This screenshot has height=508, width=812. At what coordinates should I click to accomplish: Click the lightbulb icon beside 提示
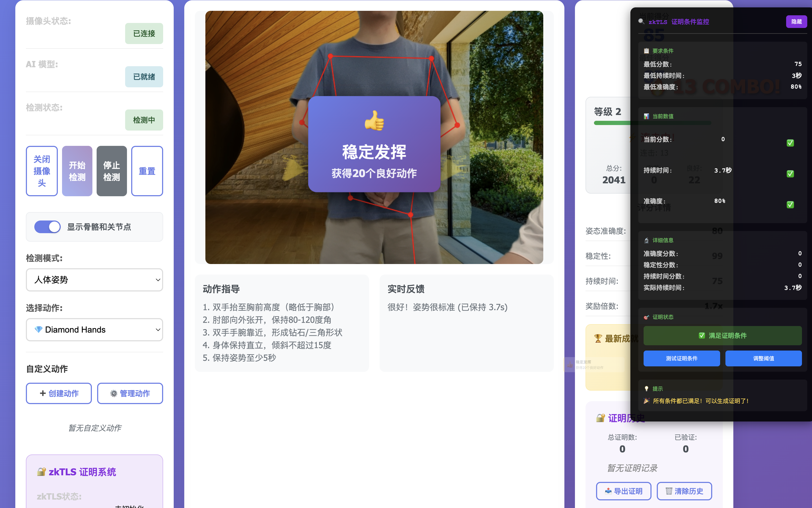(x=646, y=389)
